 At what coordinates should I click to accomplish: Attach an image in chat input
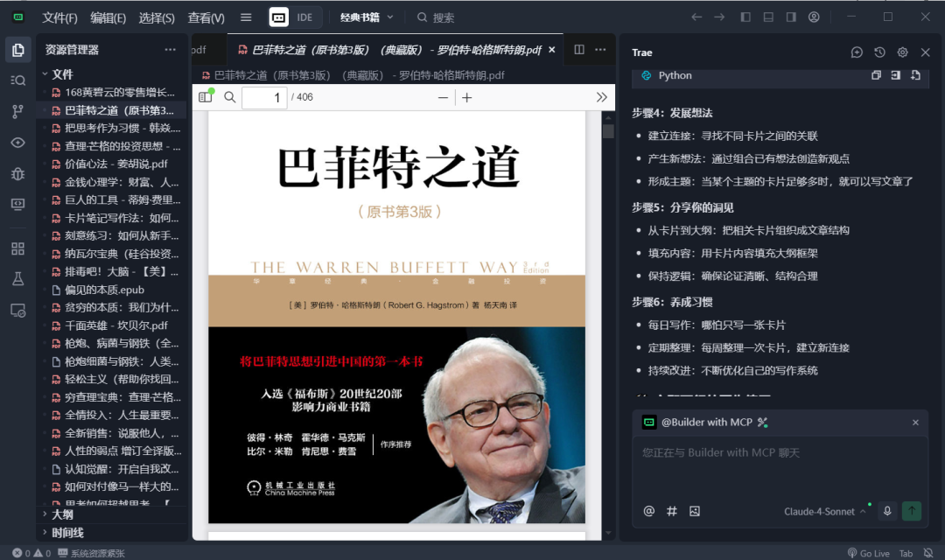pos(695,511)
